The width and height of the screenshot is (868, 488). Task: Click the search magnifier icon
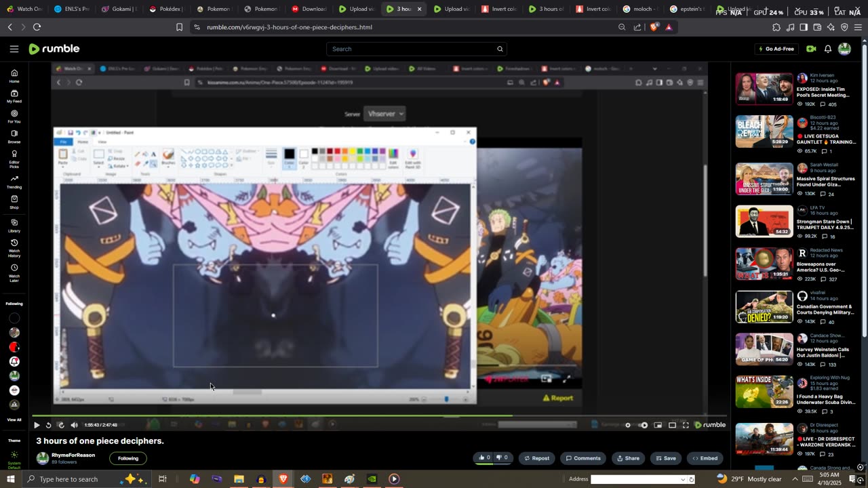(500, 49)
